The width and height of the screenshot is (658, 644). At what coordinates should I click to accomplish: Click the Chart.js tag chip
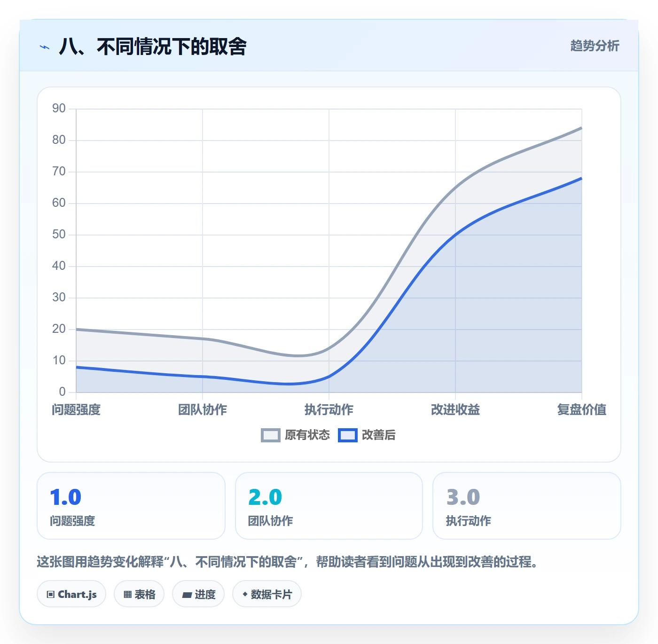pyautogui.click(x=71, y=594)
